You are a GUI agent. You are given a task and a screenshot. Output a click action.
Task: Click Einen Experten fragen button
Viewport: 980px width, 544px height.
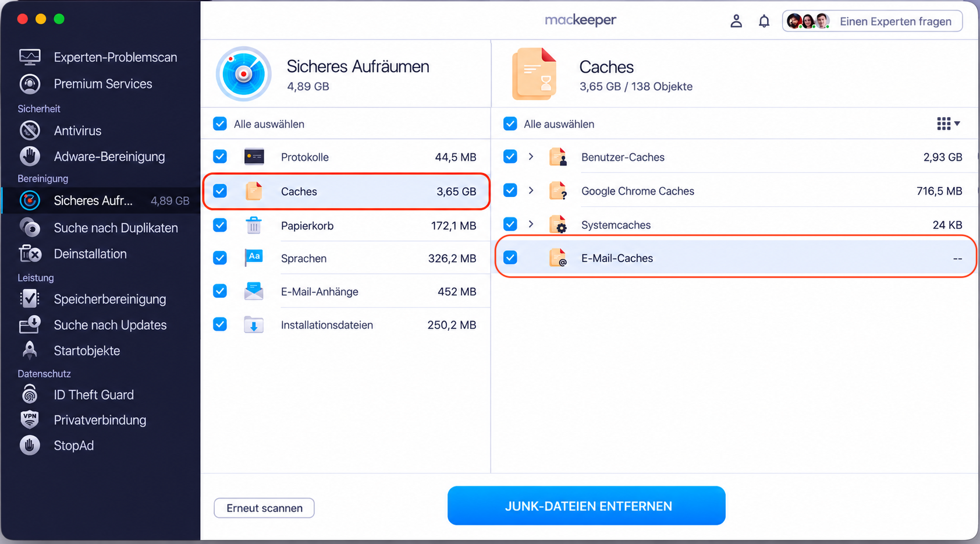872,22
